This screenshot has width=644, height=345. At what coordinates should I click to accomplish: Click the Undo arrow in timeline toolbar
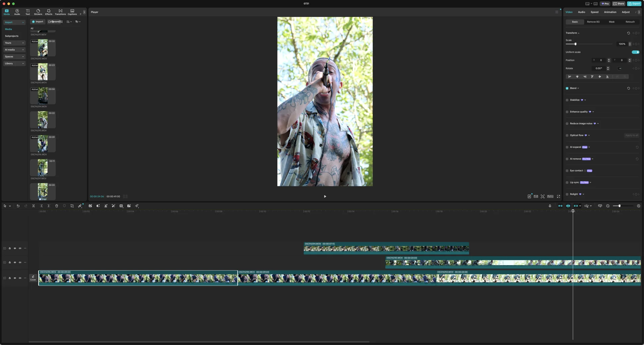(18, 206)
